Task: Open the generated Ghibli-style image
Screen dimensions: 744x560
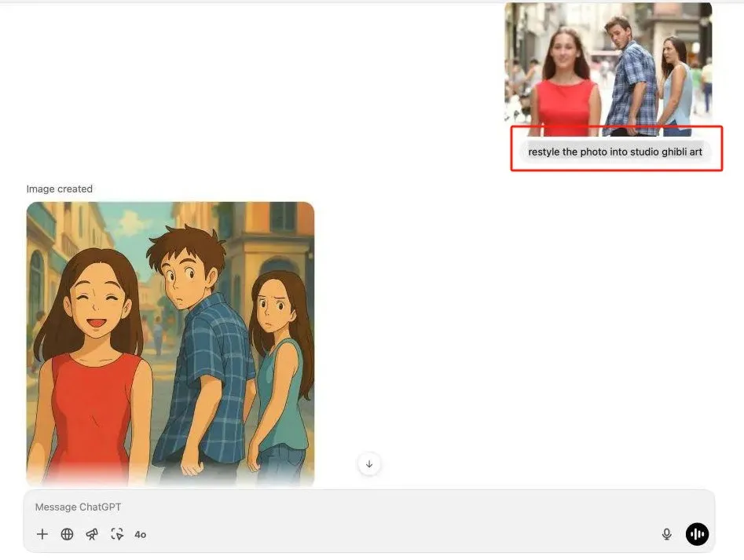Action: tap(170, 344)
